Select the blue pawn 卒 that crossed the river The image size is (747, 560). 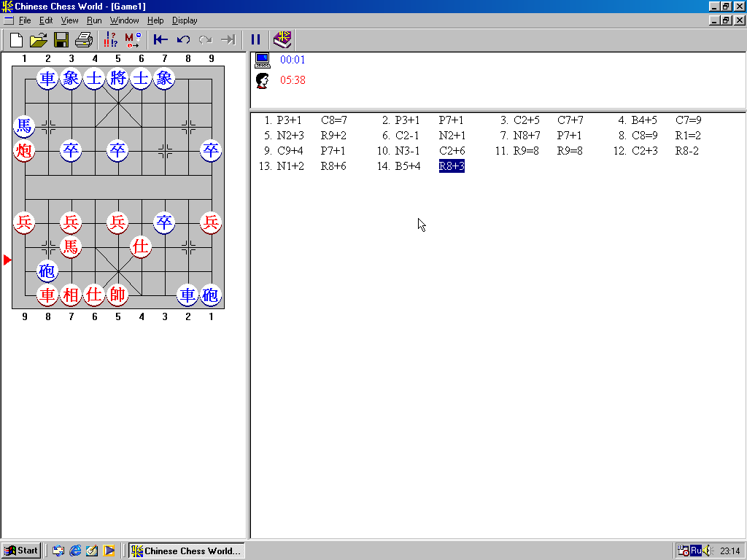click(164, 222)
